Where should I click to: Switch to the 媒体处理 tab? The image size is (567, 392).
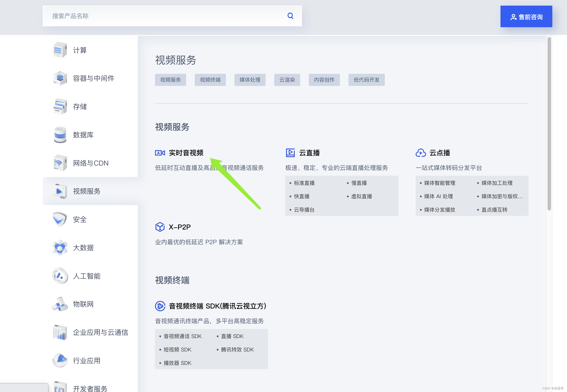250,80
